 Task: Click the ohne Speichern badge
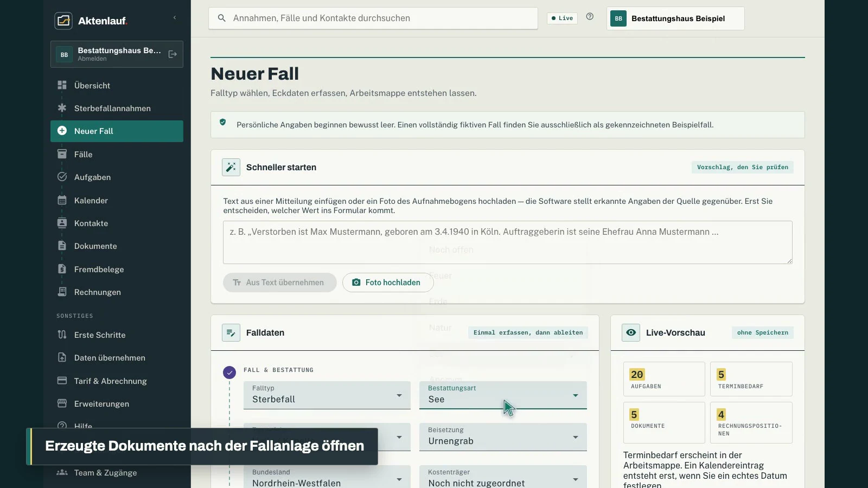(762, 332)
